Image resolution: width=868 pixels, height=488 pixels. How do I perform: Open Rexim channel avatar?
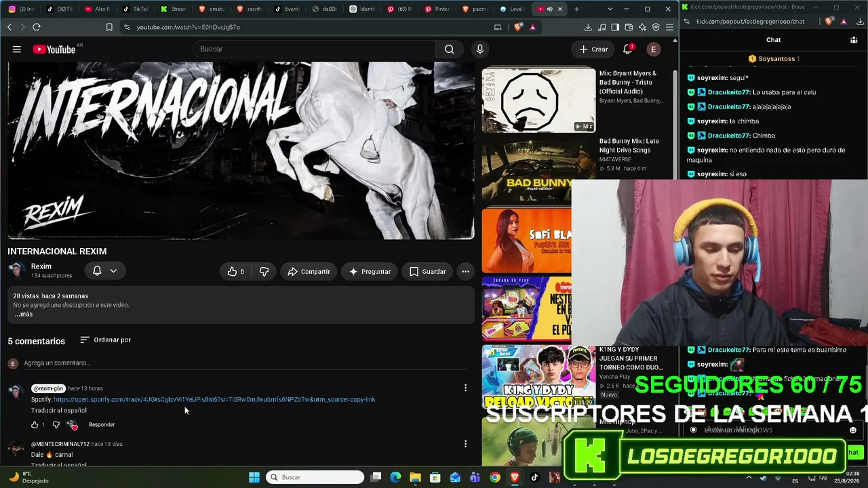point(17,270)
